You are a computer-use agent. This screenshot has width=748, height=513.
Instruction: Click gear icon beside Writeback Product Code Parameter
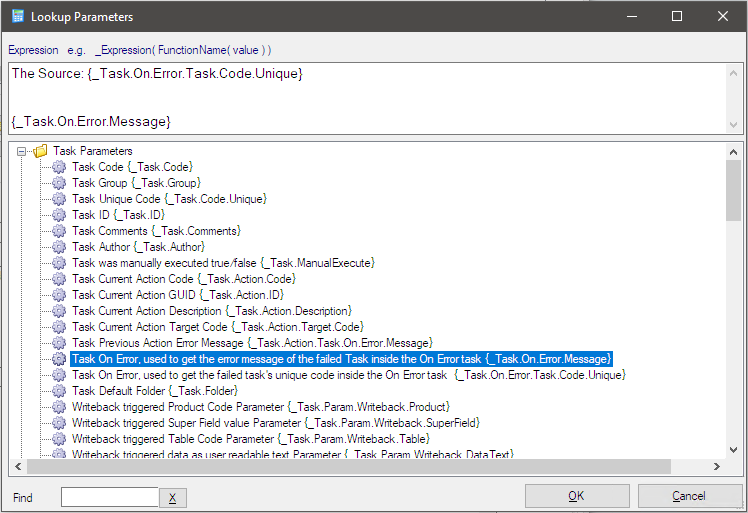pos(59,407)
